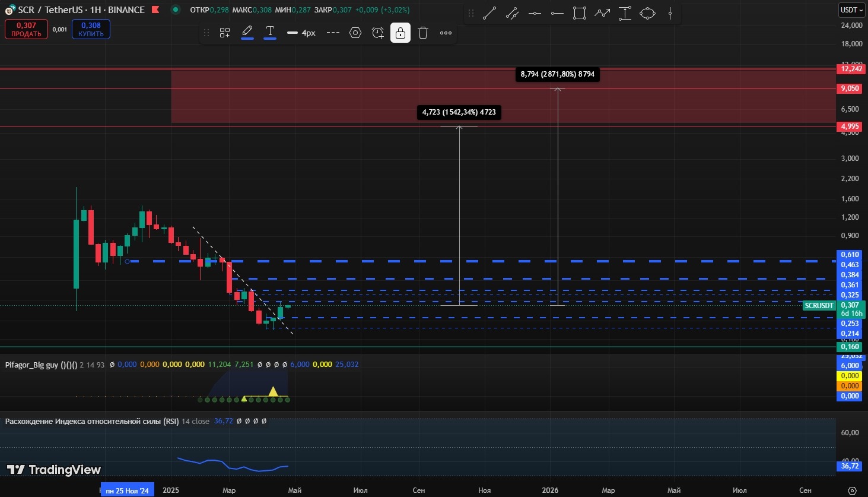Click the date marker 25 Ноя '24
Image resolution: width=868 pixels, height=497 pixels.
coord(127,490)
